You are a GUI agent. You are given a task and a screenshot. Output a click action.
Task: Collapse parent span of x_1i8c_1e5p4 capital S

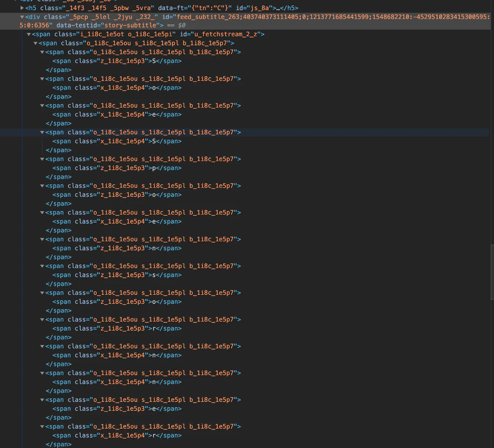point(42,133)
